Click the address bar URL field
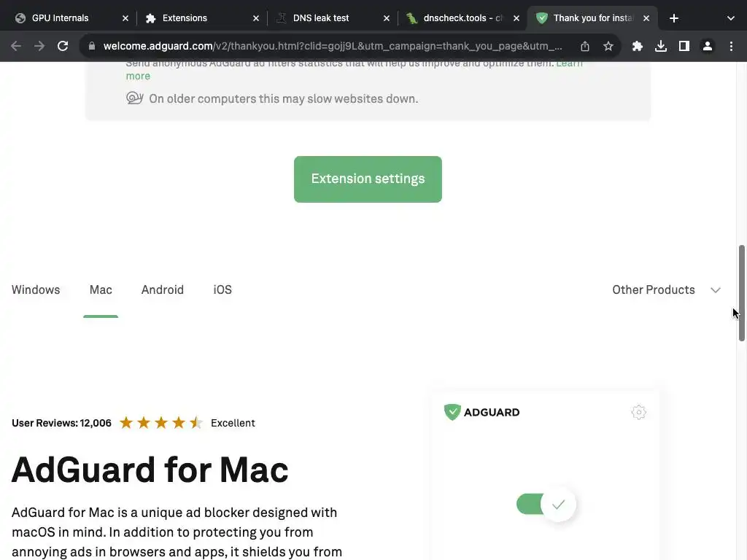 tap(332, 46)
